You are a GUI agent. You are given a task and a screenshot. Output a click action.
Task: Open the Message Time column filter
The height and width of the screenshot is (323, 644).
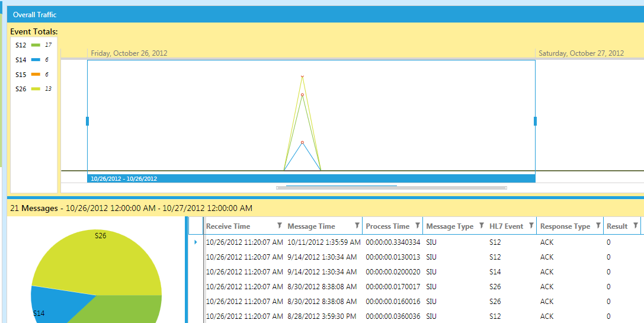(357, 225)
